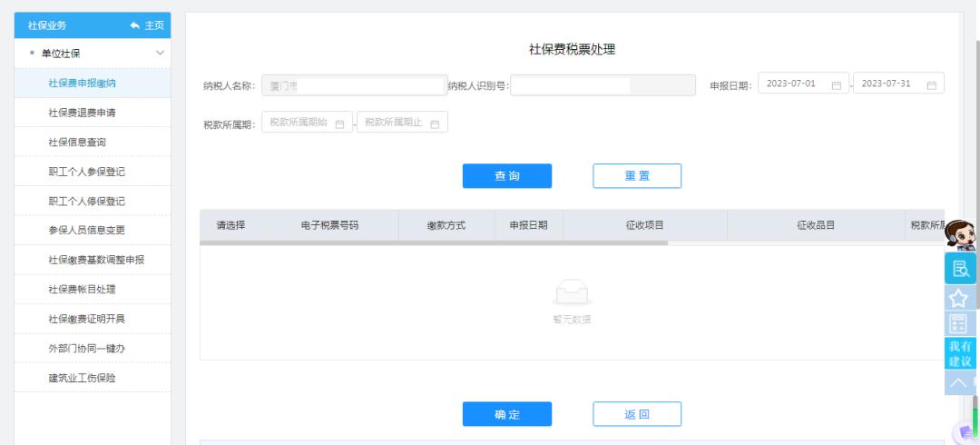The image size is (980, 445).
Task: Open the customer service avatar assistant
Action: click(x=960, y=235)
